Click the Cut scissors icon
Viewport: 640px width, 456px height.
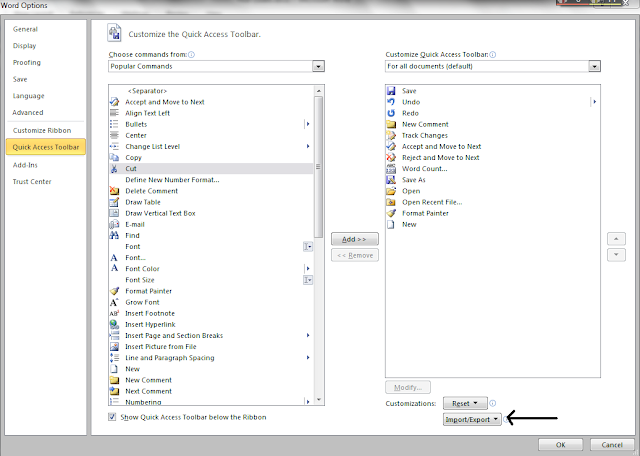pyautogui.click(x=114, y=169)
